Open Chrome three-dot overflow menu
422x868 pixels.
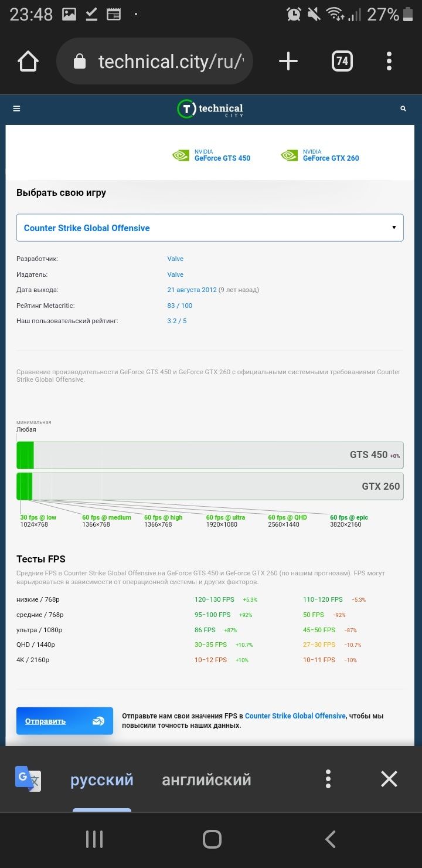pyautogui.click(x=389, y=61)
